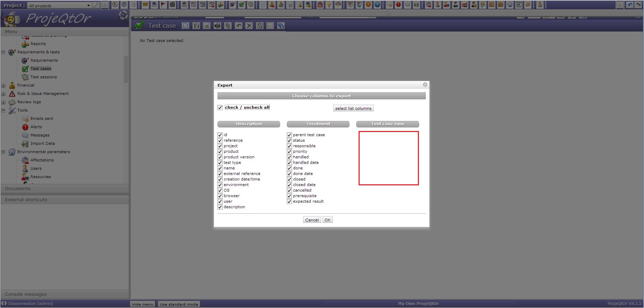Open Test sessions in the menu tree
Viewport: 644px width, 308px height.
43,77
